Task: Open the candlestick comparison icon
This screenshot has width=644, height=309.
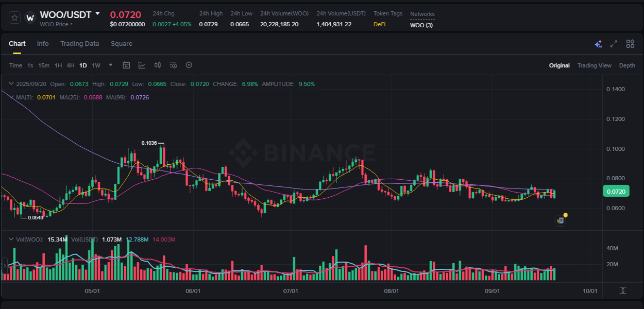Action: (x=158, y=65)
